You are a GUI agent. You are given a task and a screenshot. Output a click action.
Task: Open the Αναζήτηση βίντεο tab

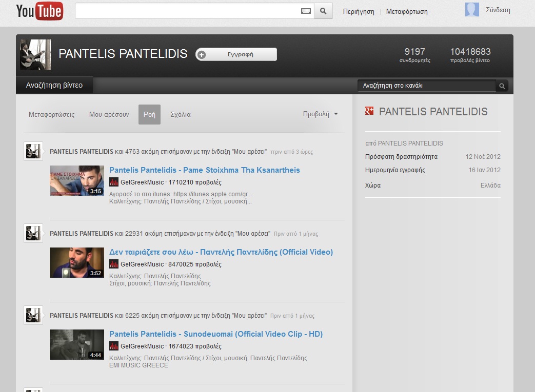(54, 85)
